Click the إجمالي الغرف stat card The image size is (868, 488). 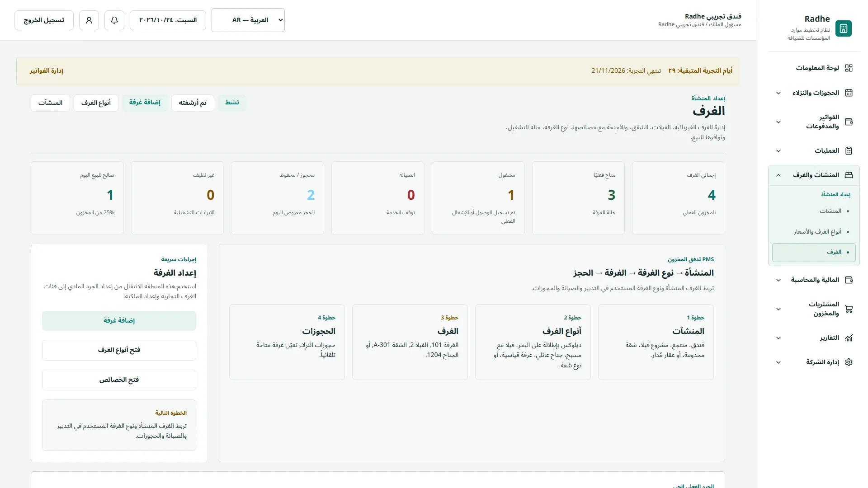(679, 198)
